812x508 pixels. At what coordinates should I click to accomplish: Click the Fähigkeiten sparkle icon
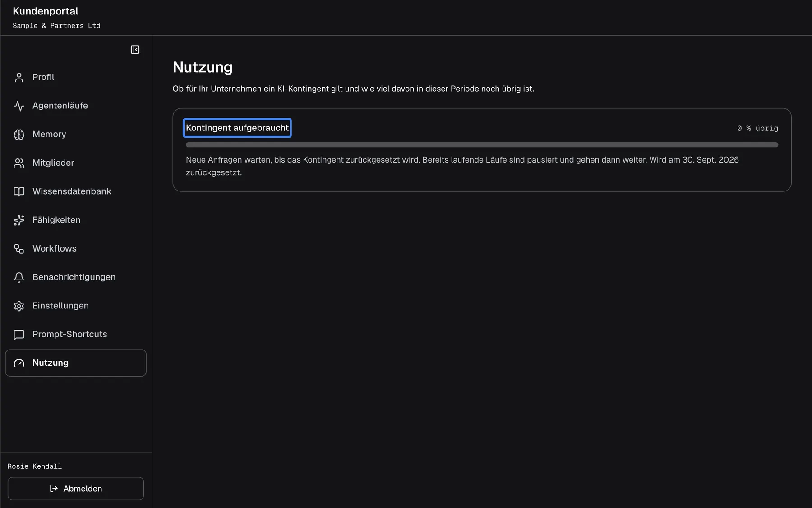coord(19,220)
